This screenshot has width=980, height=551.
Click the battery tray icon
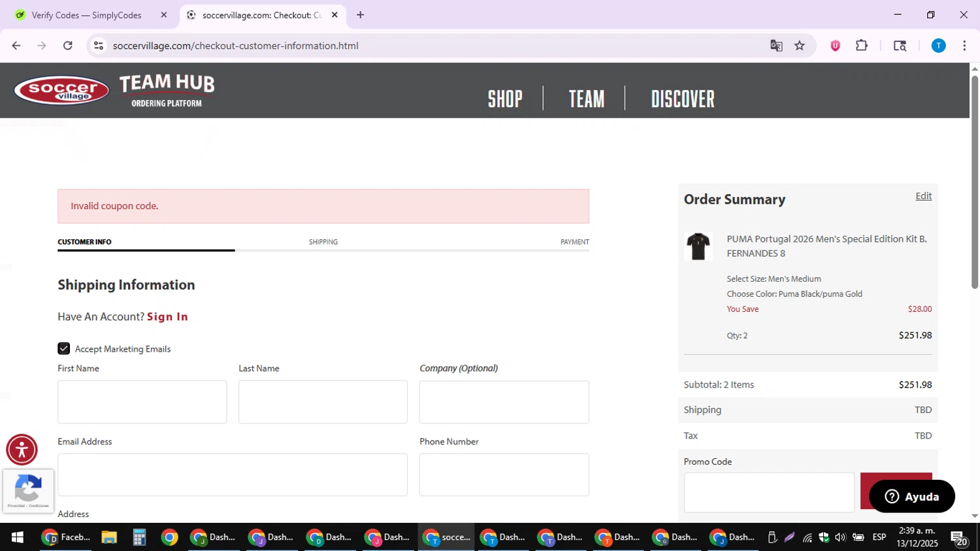pyautogui.click(x=858, y=537)
